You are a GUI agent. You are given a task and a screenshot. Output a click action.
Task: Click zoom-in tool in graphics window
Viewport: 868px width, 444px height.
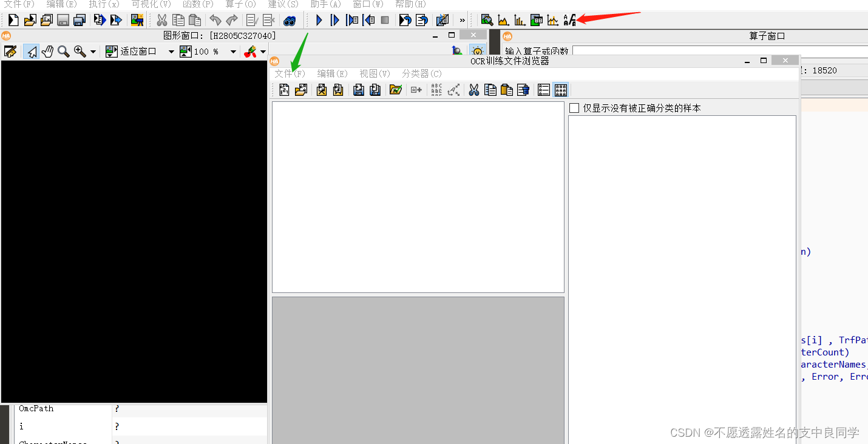[80, 52]
